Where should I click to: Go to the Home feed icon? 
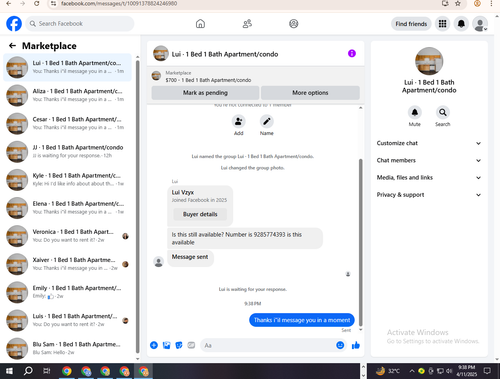(x=200, y=24)
